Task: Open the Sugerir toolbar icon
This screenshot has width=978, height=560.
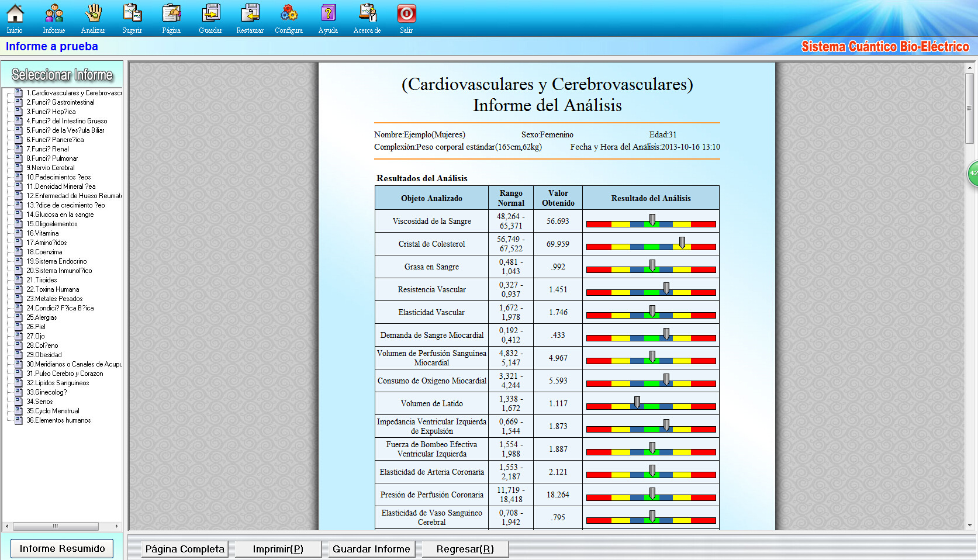Action: tap(132, 13)
